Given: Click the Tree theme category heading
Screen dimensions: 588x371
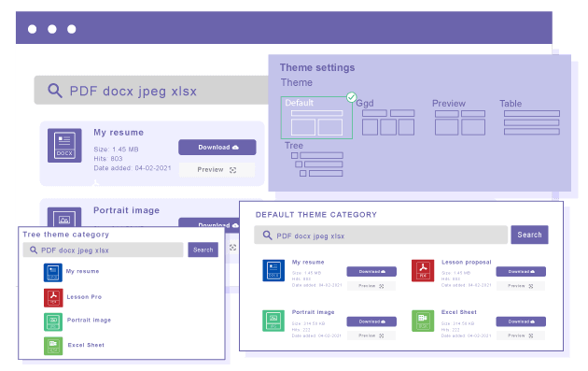Looking at the screenshot, I should click(66, 235).
